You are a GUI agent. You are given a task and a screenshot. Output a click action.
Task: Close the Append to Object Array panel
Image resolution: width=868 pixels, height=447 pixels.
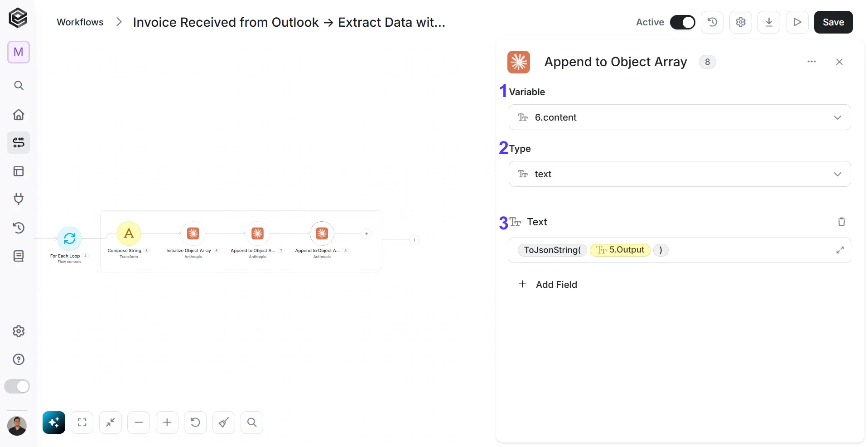coord(839,62)
